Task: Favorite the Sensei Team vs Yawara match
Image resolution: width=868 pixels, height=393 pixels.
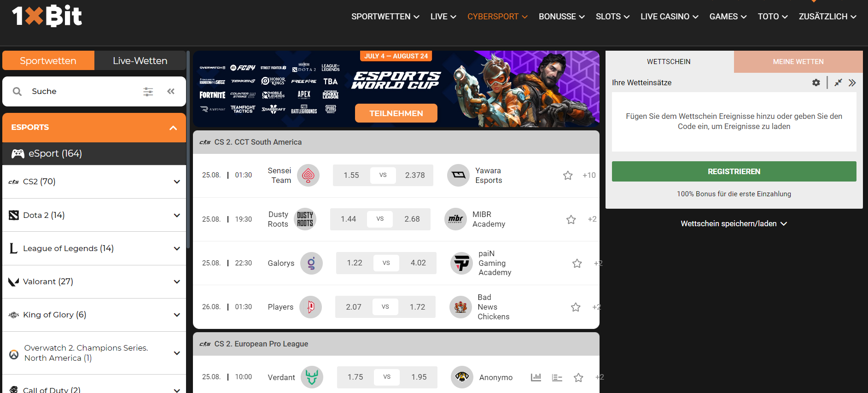Action: (x=568, y=176)
